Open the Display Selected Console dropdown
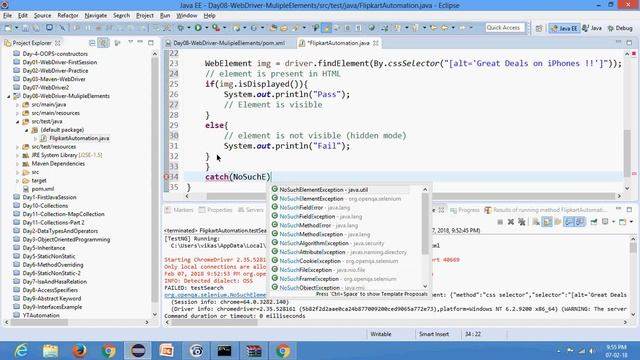Viewport: 640px width, 360px height. [x=613, y=222]
